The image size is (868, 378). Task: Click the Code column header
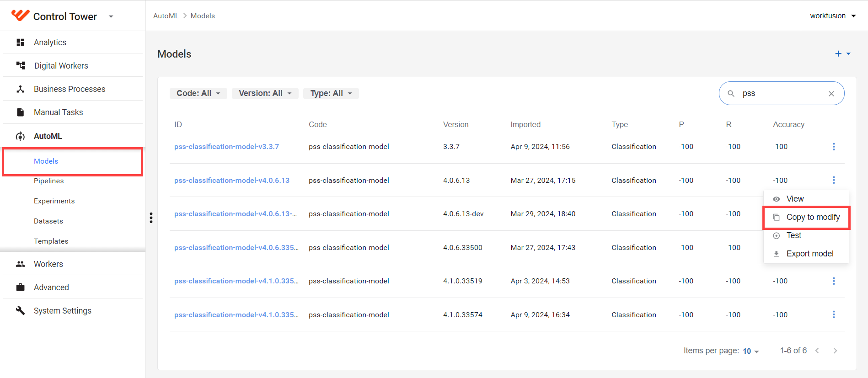coord(318,124)
